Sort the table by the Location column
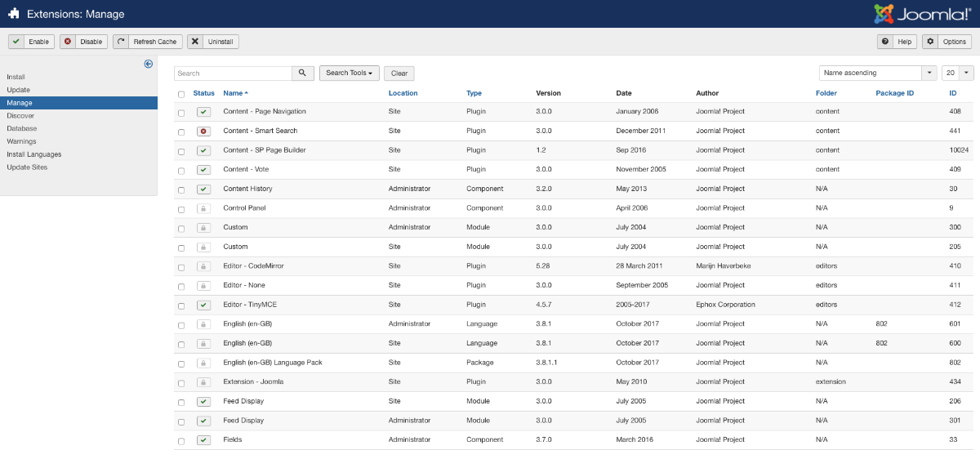 point(403,93)
